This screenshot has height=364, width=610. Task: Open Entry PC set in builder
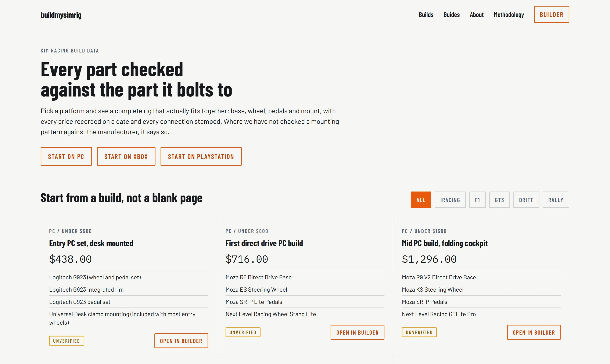pos(181,341)
